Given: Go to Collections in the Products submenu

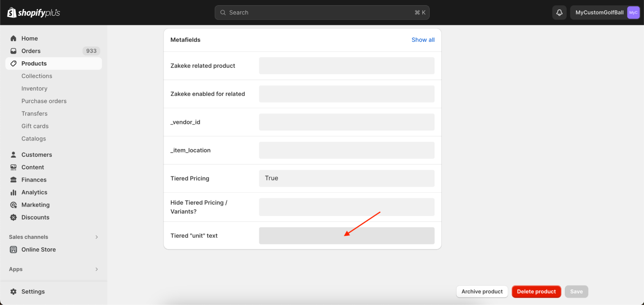Looking at the screenshot, I should pos(37,76).
